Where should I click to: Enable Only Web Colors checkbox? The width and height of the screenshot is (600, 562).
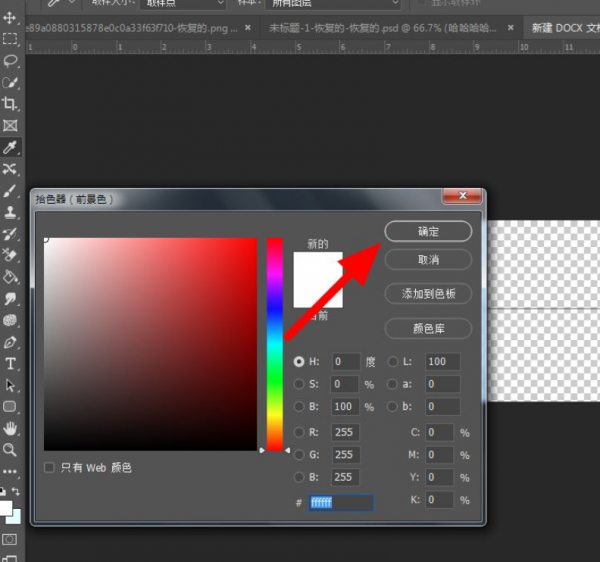pyautogui.click(x=49, y=468)
